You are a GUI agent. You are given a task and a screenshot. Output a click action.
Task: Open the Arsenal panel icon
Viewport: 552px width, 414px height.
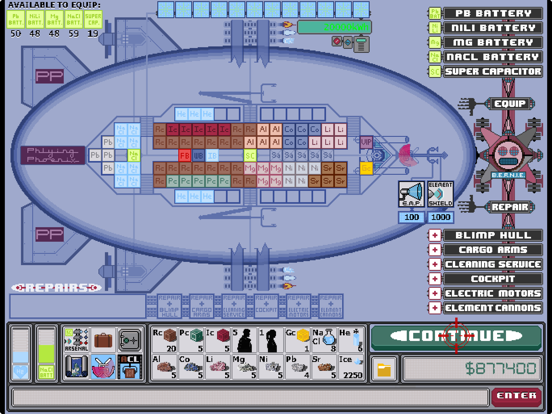(77, 340)
